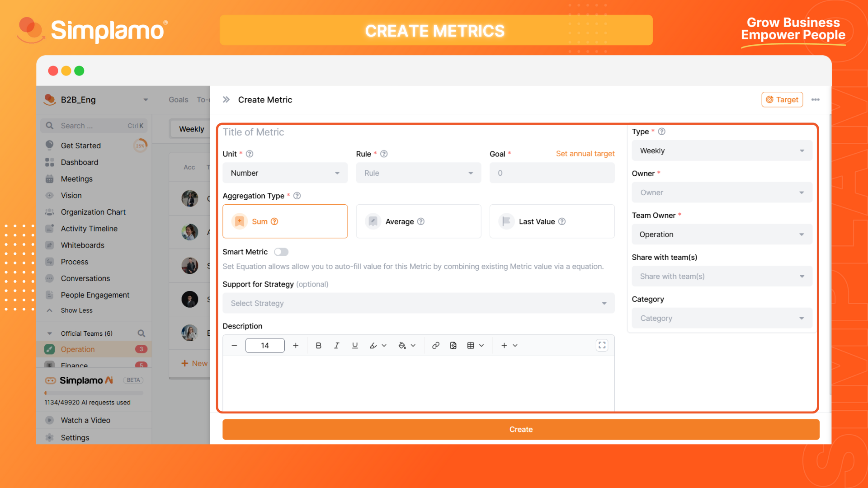Select the Operation team in sidebar

tap(95, 349)
